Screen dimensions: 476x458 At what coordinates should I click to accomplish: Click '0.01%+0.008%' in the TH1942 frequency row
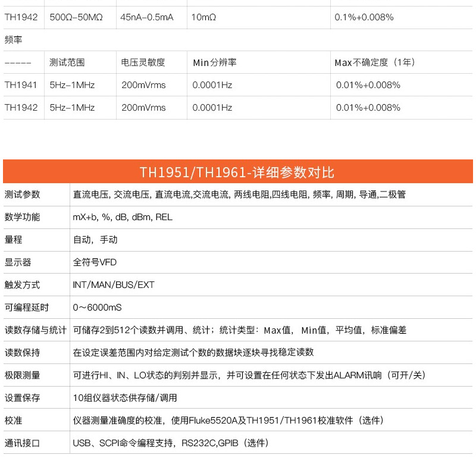tap(368, 108)
